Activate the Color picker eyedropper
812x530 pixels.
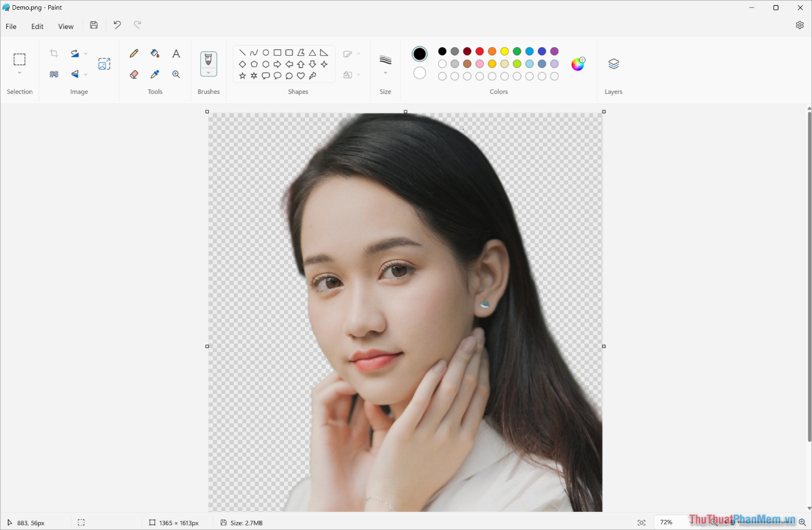click(x=154, y=74)
